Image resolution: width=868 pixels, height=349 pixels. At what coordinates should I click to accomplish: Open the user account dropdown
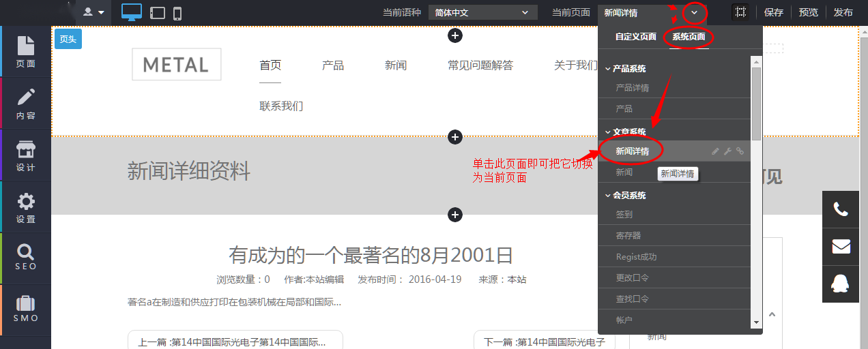pyautogui.click(x=94, y=12)
